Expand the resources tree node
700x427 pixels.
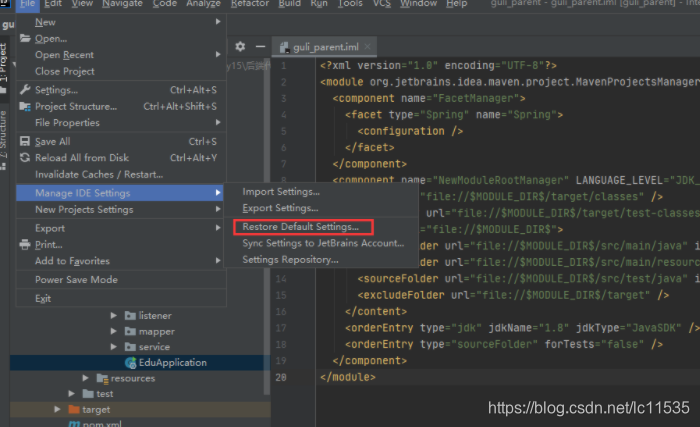(85, 378)
